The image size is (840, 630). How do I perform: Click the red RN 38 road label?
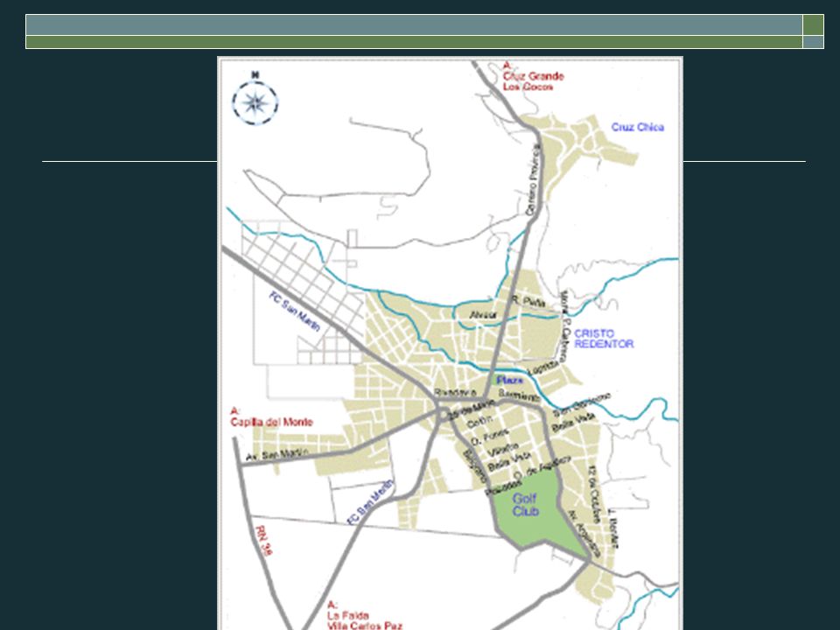(263, 540)
